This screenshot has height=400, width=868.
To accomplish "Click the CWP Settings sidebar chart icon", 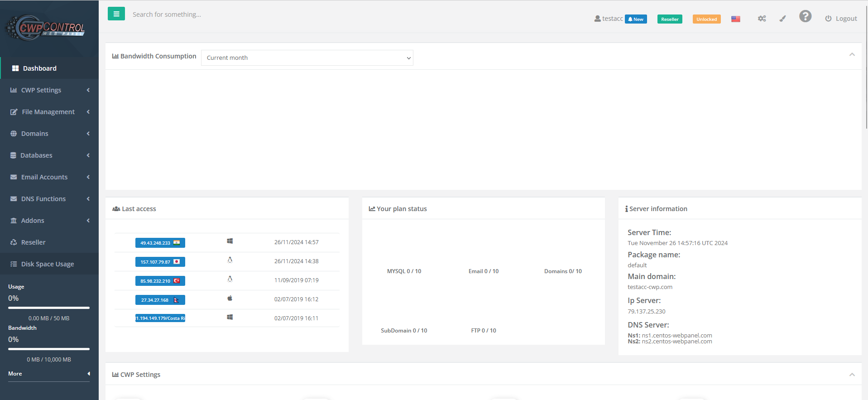I will 14,90.
